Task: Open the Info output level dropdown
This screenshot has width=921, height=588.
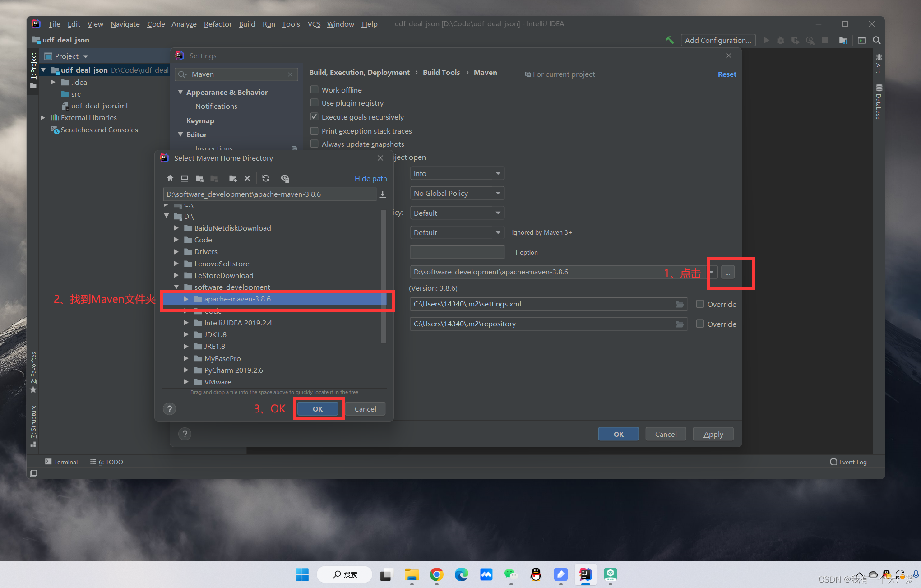Action: pos(457,173)
